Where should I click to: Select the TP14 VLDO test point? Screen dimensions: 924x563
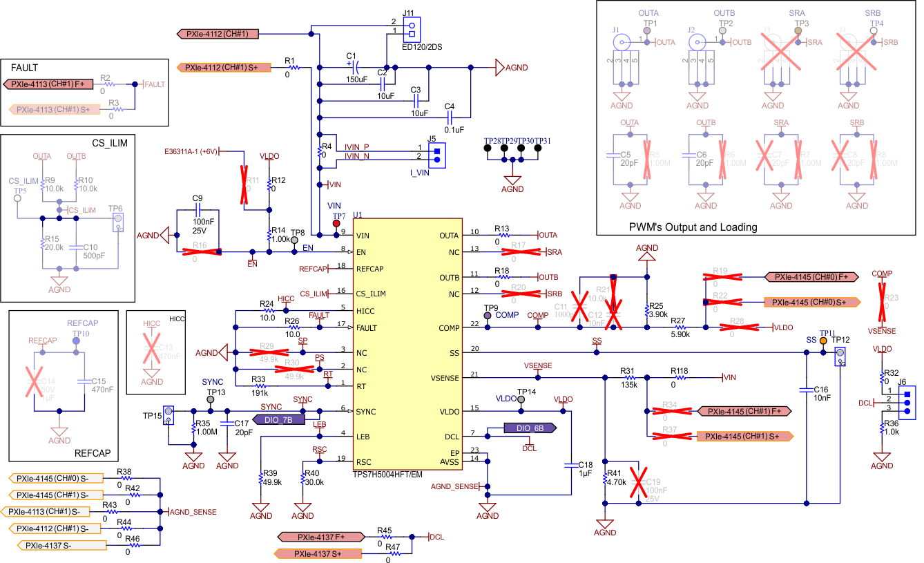click(x=521, y=400)
